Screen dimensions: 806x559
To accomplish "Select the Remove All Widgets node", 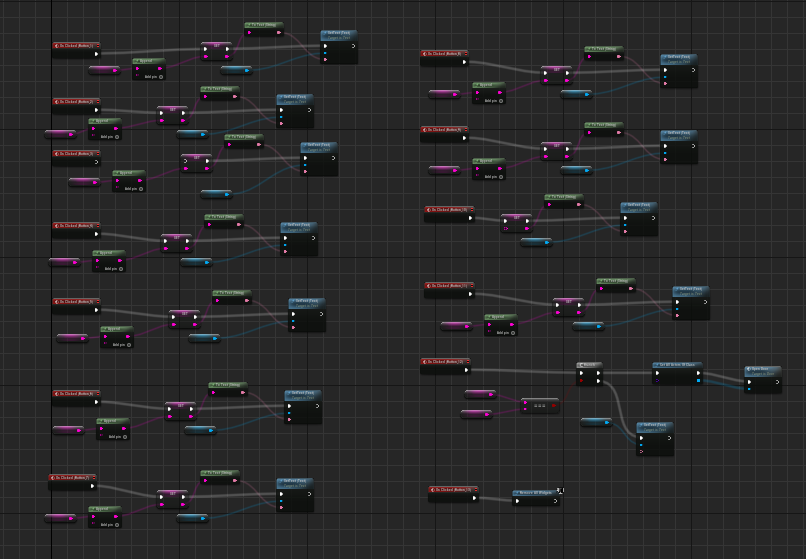I will pos(536,498).
